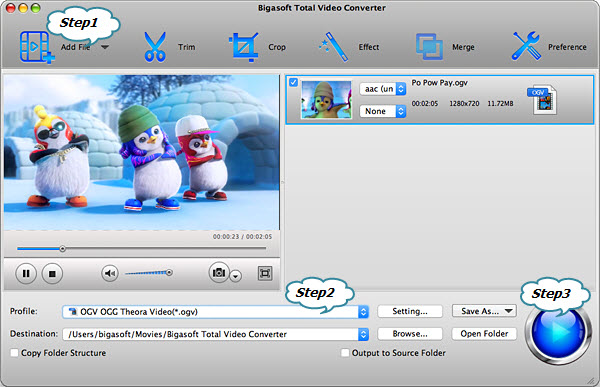Screen dimensions: 600x387
Task: Click the 11.72MB file size value
Action: pos(500,103)
